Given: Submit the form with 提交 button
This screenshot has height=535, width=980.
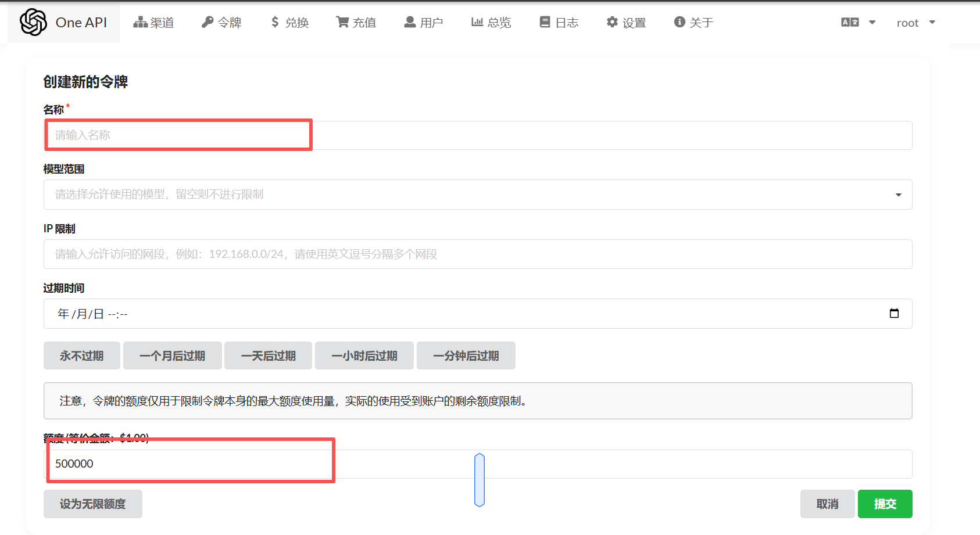Looking at the screenshot, I should 885,504.
